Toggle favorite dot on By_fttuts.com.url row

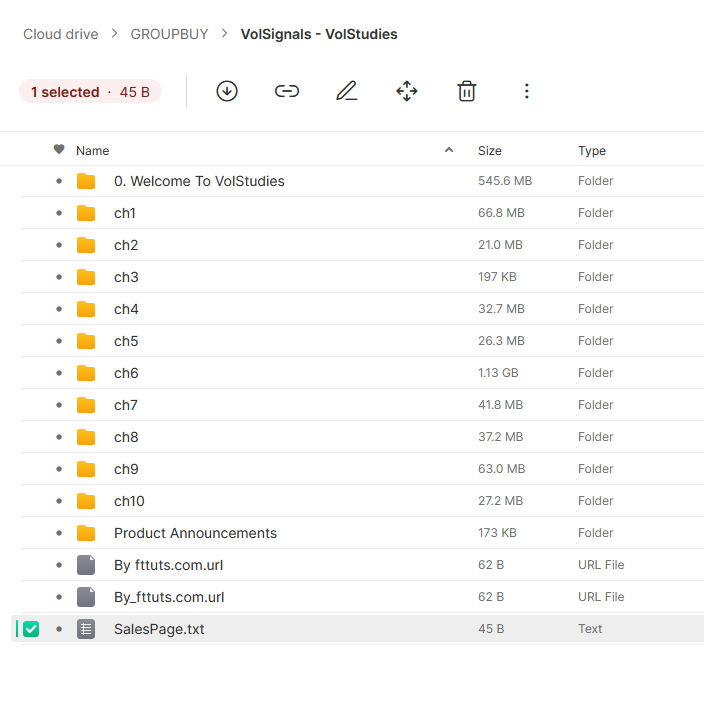(x=59, y=597)
